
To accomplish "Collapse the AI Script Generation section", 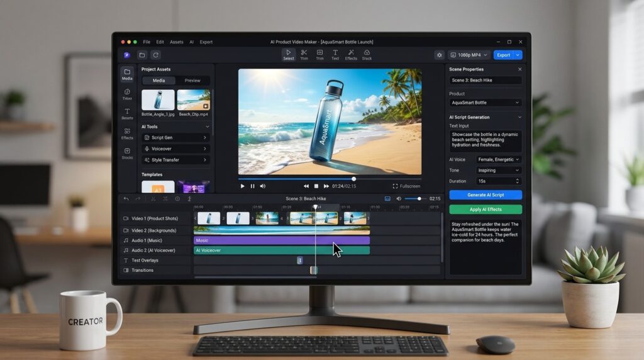I will (519, 117).
